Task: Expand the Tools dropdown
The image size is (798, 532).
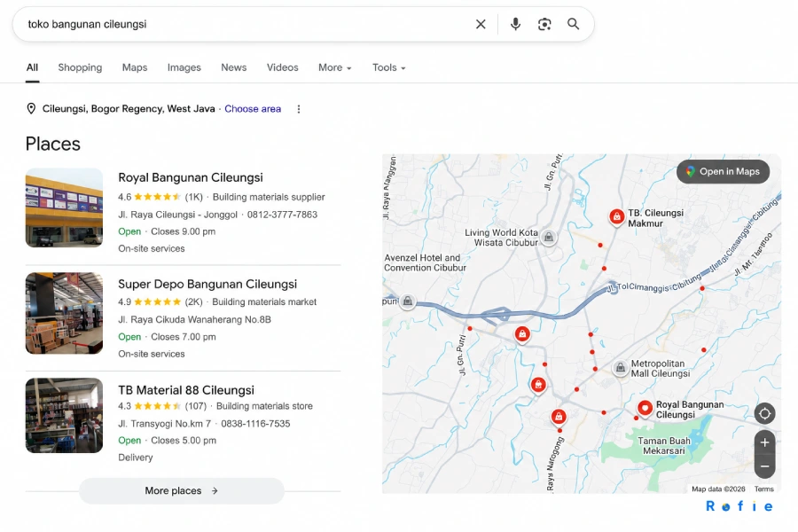Action: [x=389, y=67]
